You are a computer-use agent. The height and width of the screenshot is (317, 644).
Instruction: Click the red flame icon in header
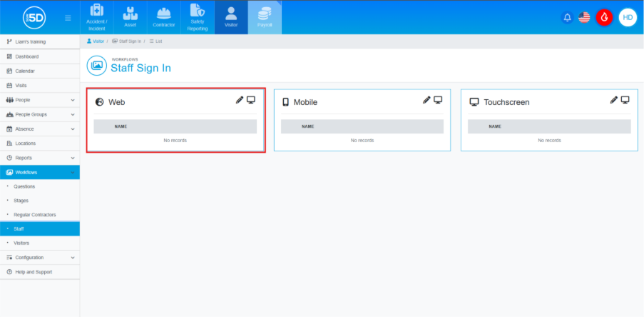(x=605, y=17)
